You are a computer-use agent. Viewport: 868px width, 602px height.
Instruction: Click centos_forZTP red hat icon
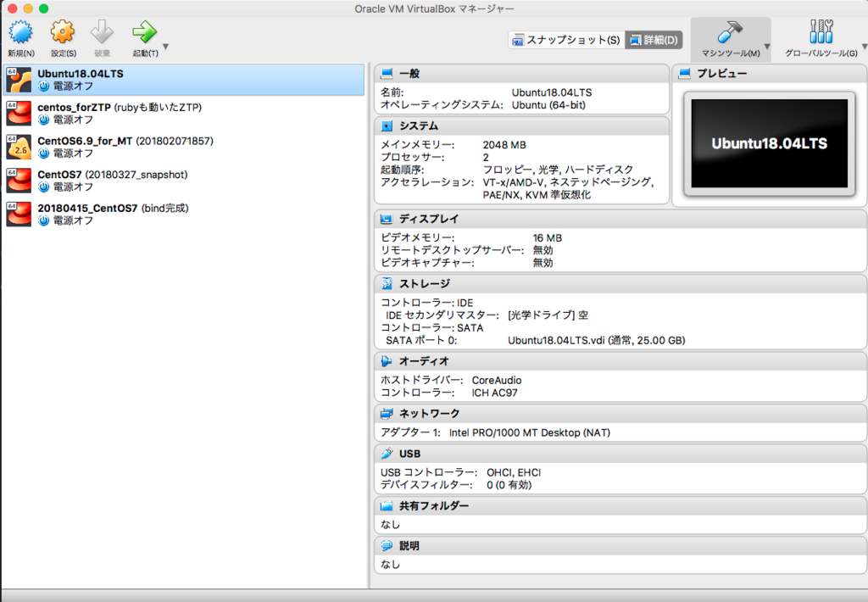pos(19,114)
